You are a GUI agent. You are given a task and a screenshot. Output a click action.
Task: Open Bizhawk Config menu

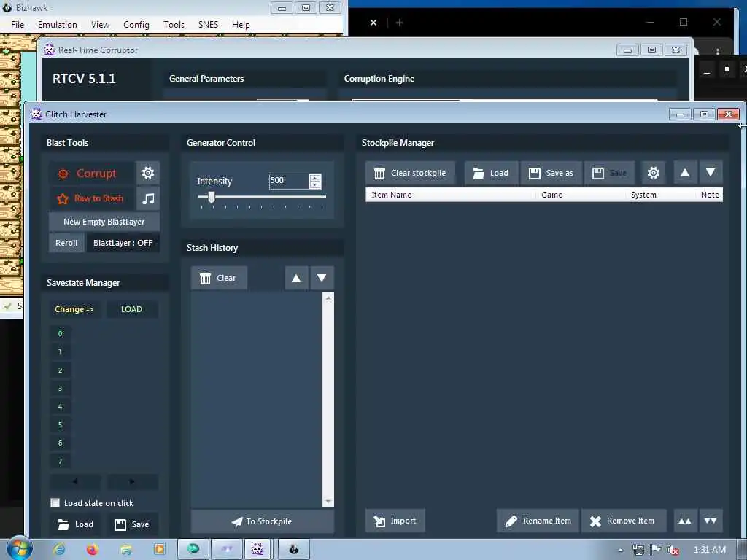tap(136, 25)
